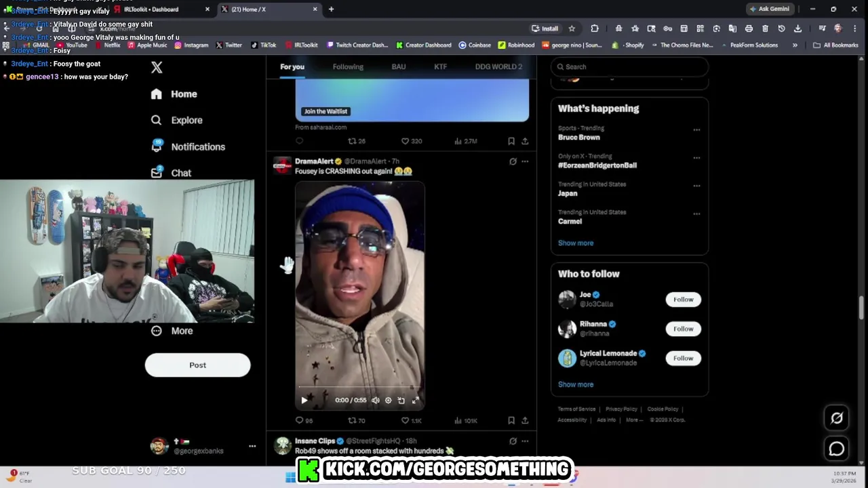Bookmark the DramaAlert post
868x488 pixels.
[511, 421]
